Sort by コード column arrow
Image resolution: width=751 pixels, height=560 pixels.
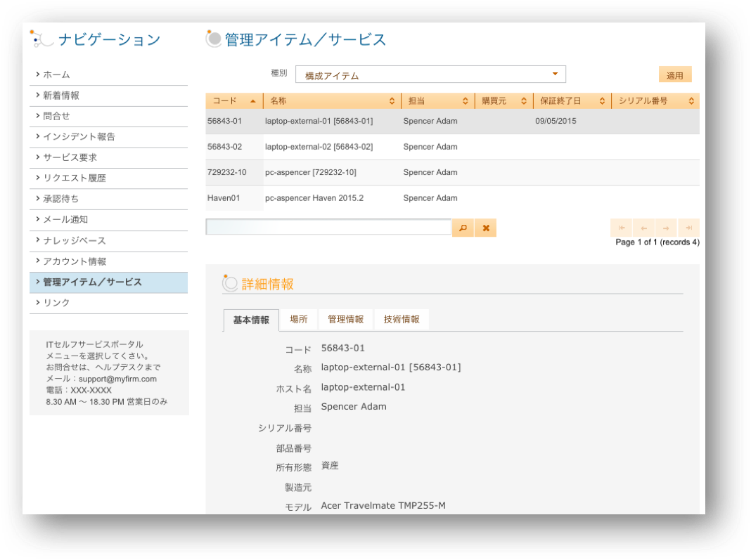253,101
